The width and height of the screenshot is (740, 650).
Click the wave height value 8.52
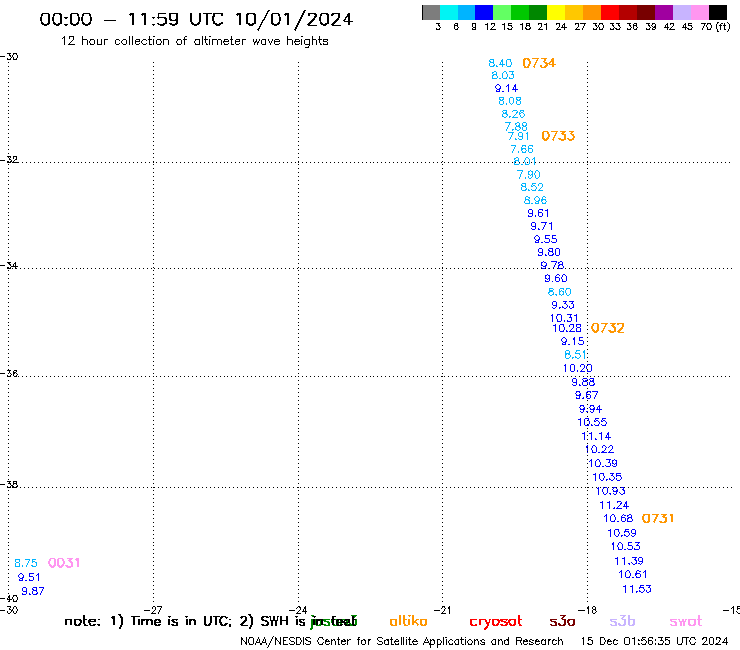coord(532,187)
